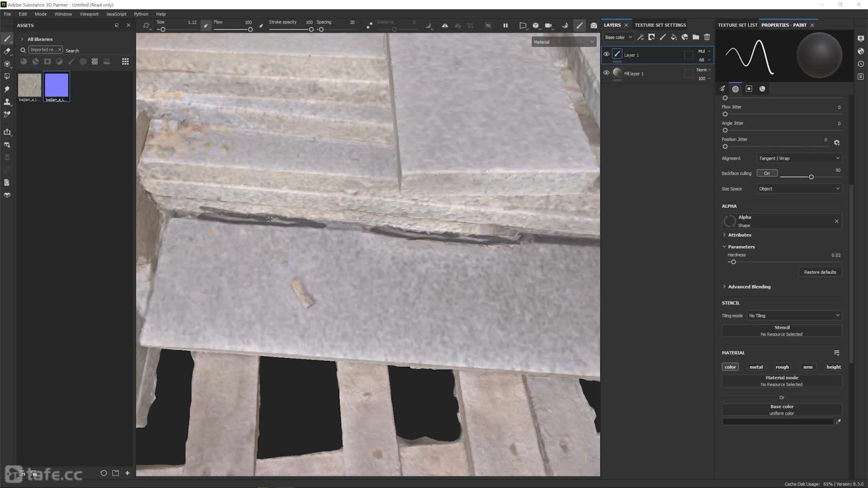The width and height of the screenshot is (868, 488).
Task: Toggle the color material channel
Action: (730, 367)
